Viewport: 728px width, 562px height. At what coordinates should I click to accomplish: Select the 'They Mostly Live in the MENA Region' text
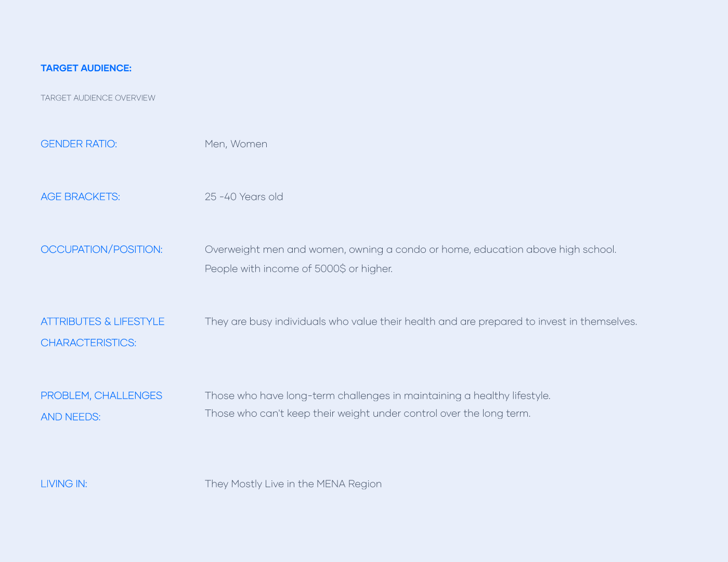click(293, 484)
